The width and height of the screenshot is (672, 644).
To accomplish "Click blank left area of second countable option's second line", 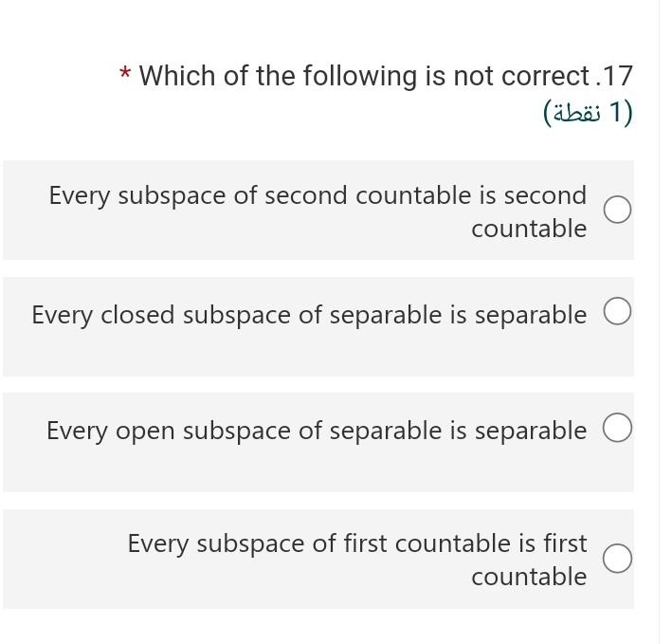I will coord(236,229).
